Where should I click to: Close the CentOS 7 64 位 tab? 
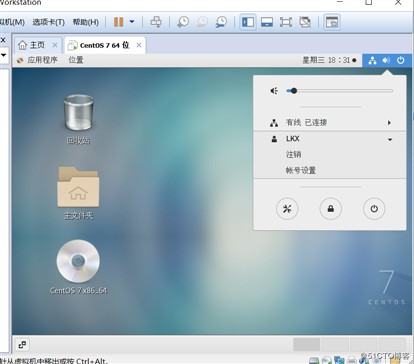(x=139, y=45)
